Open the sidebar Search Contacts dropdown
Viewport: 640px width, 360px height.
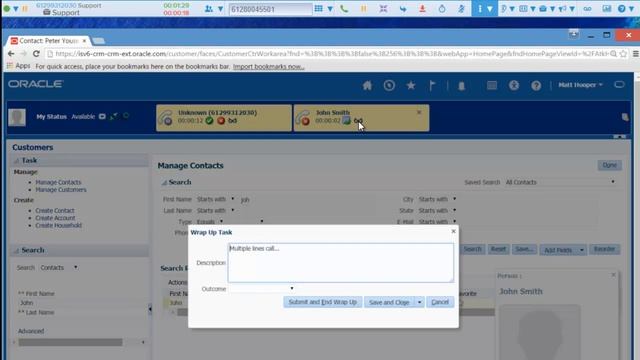coord(76,268)
